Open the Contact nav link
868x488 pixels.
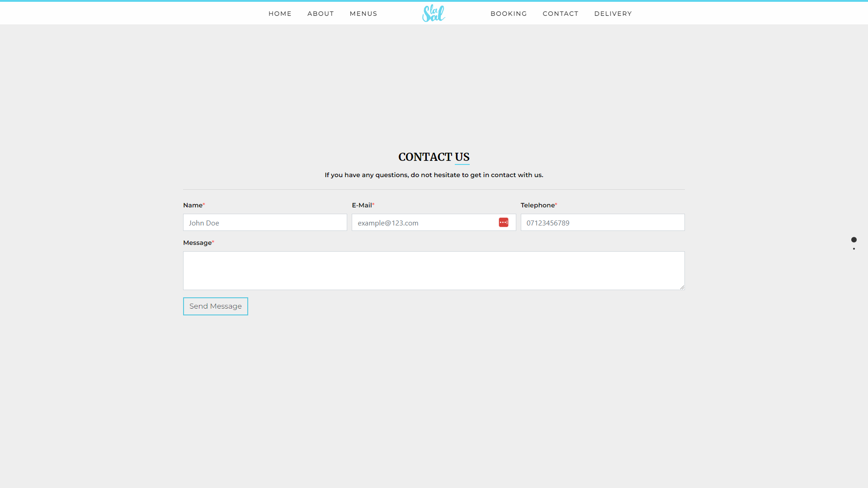click(560, 14)
